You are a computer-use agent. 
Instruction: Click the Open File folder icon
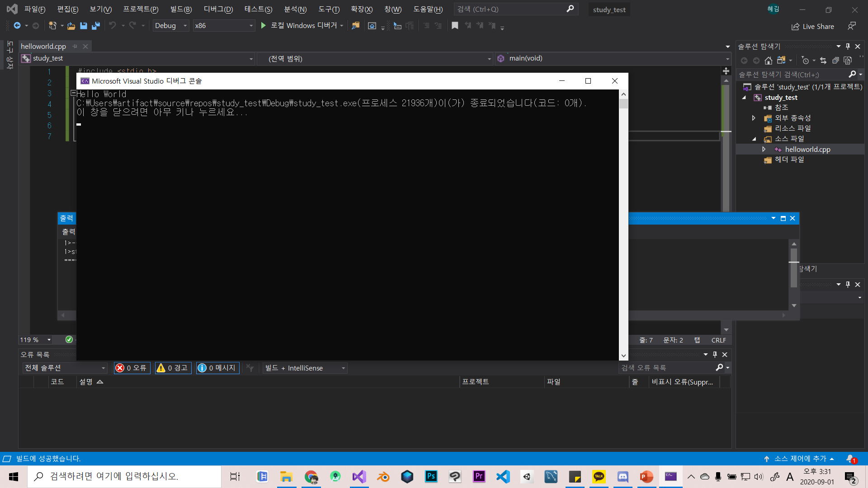[71, 26]
